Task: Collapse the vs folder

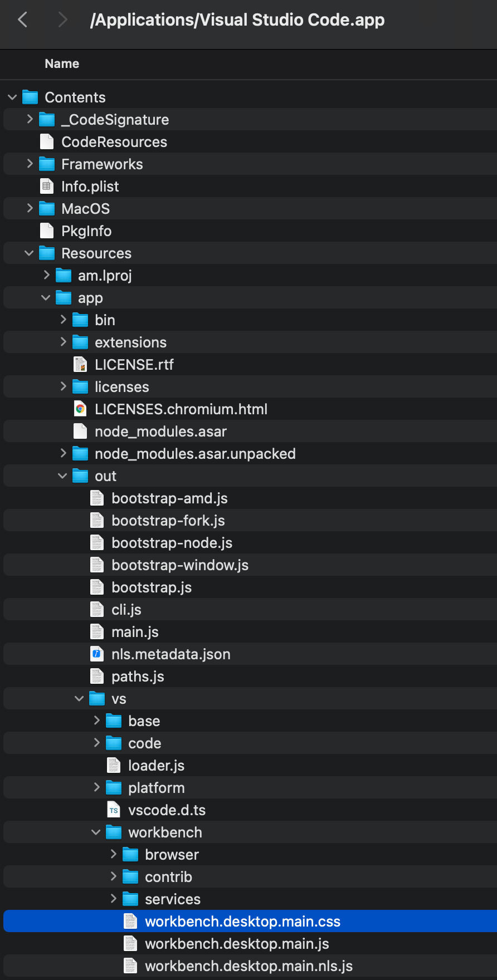Action: 79,699
